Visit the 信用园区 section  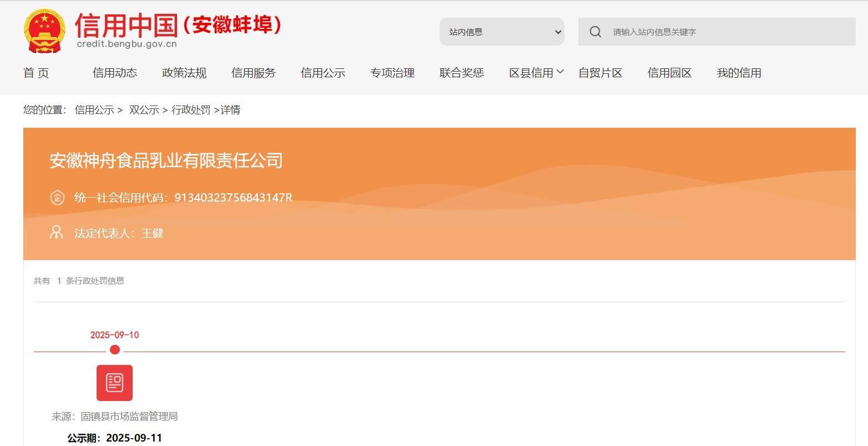[x=669, y=72]
